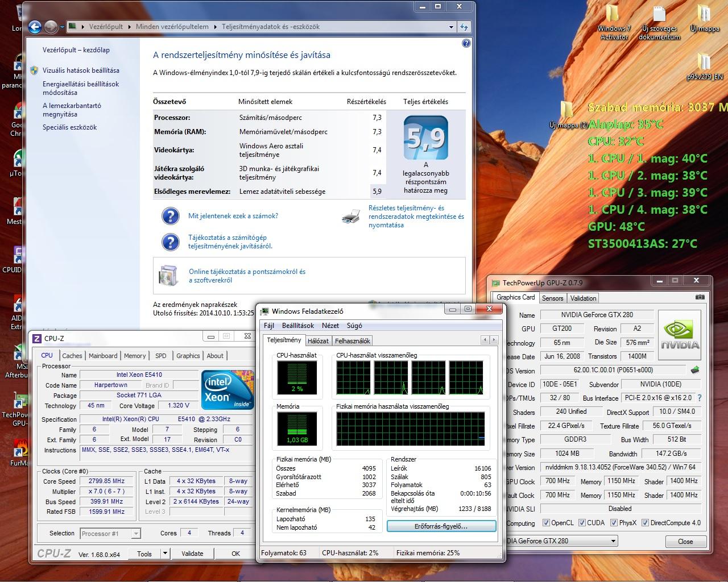Open the help question mark in Control Panel
Screen dimensions: 728x582
click(466, 43)
